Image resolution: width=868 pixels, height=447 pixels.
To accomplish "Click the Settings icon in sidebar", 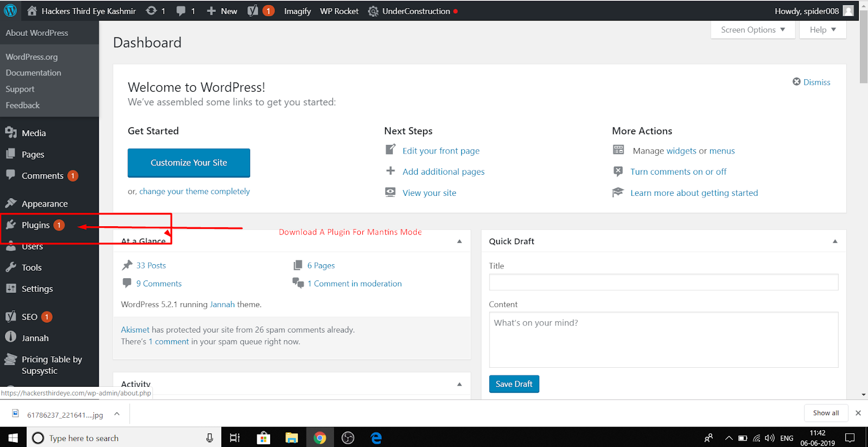I will (x=11, y=288).
